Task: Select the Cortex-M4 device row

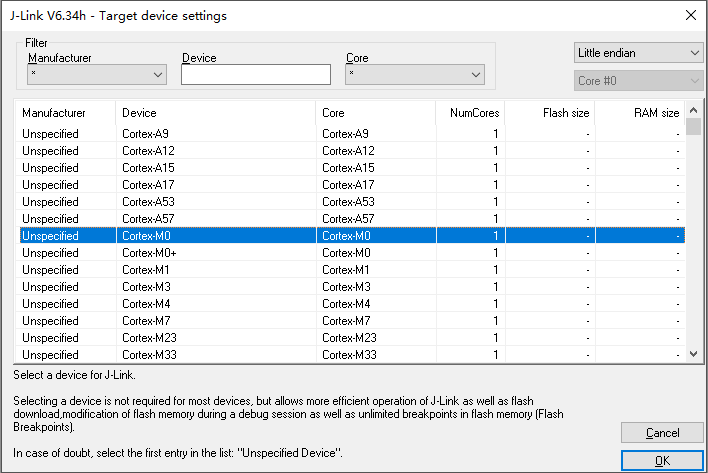Action: coord(351,304)
